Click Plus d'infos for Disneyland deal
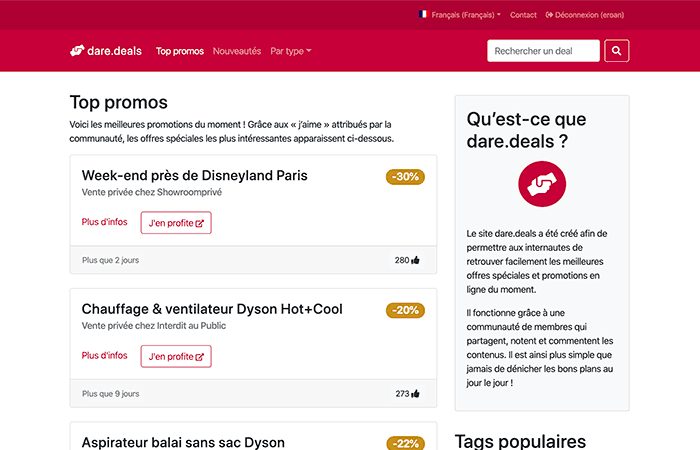This screenshot has height=450, width=700. coord(104,222)
